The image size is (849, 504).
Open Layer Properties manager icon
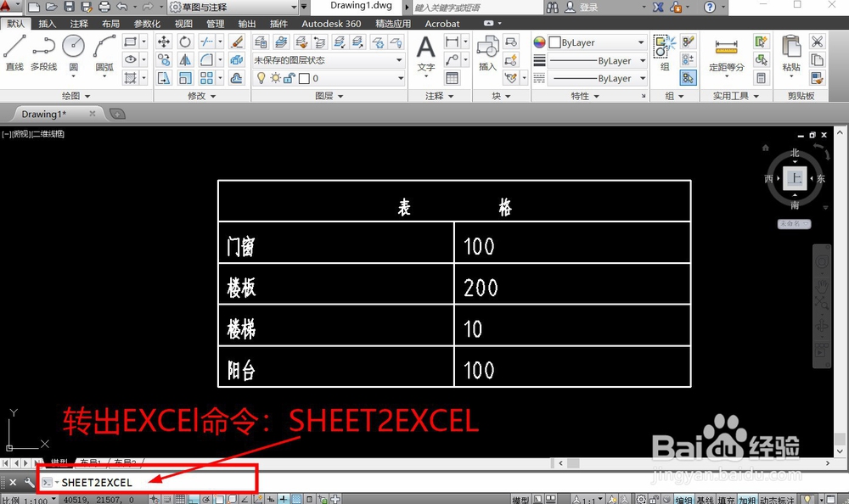(261, 42)
